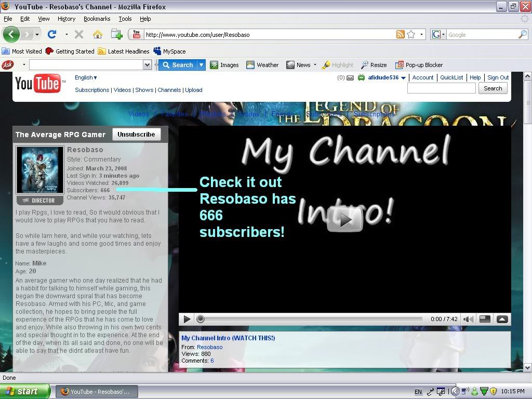This screenshot has width=532, height=399.
Task: Open the Most Visited bookmarks folder
Action: coord(22,51)
